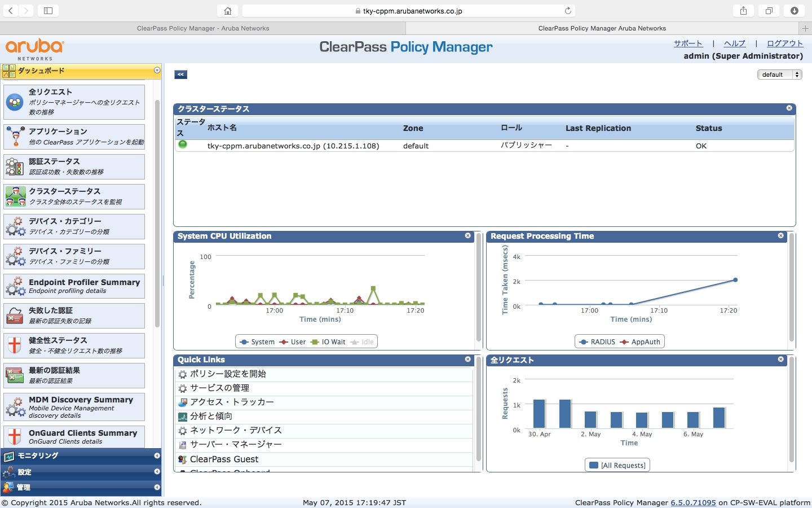Expand the Administration sidebar section
This screenshot has width=812, height=508.
tap(157, 487)
